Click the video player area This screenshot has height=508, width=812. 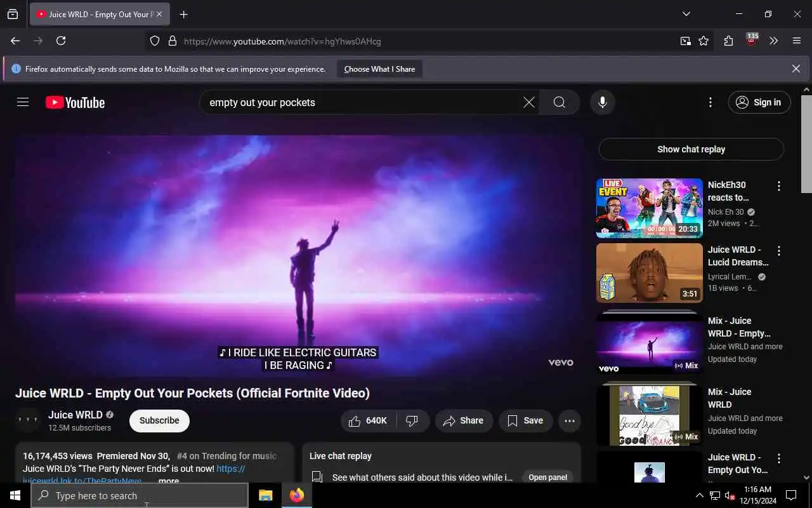(x=298, y=257)
